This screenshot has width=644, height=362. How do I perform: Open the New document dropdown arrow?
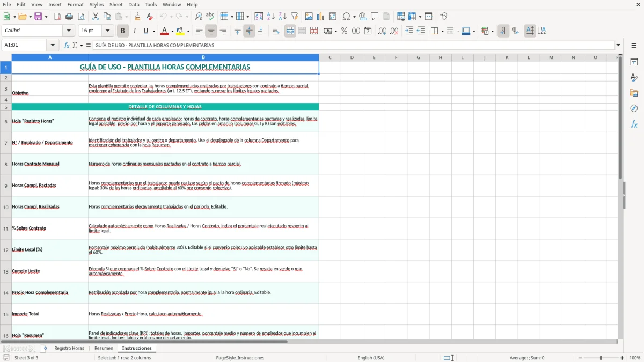pyautogui.click(x=13, y=17)
